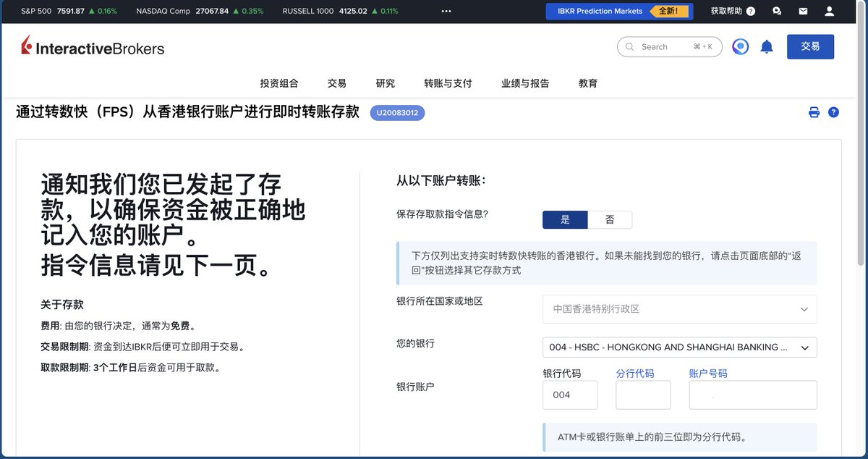Open the 研究 menu
This screenshot has width=868, height=459.
(x=386, y=83)
